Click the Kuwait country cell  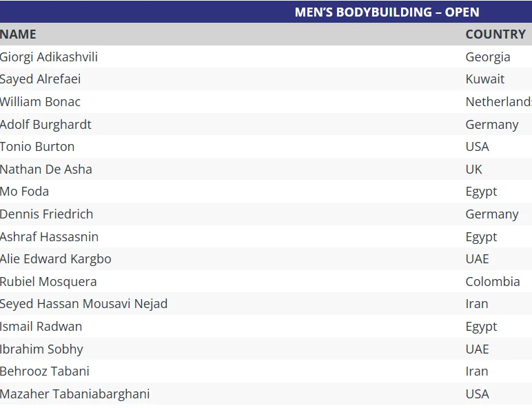click(x=484, y=79)
